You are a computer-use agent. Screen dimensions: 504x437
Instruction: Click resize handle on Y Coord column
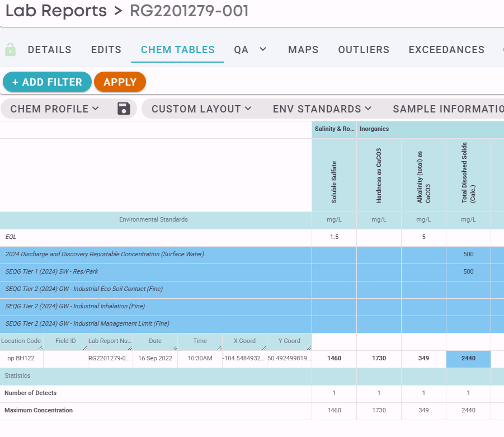point(309,347)
